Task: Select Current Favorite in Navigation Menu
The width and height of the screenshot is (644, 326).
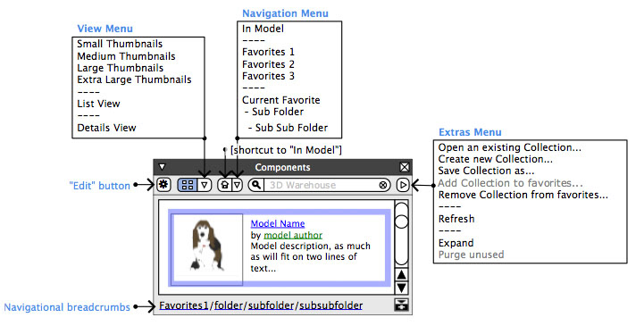Action: [x=281, y=100]
